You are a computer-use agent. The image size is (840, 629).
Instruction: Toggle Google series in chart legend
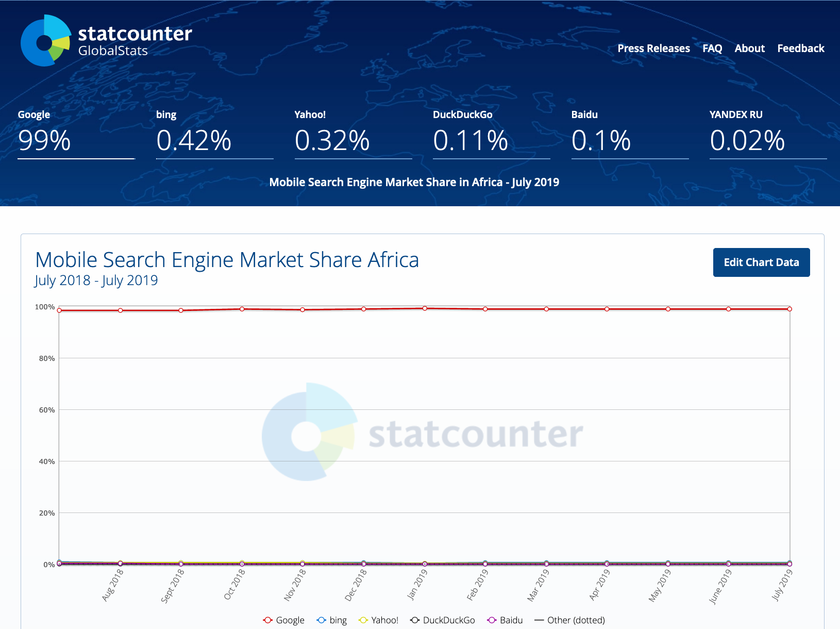pyautogui.click(x=283, y=620)
